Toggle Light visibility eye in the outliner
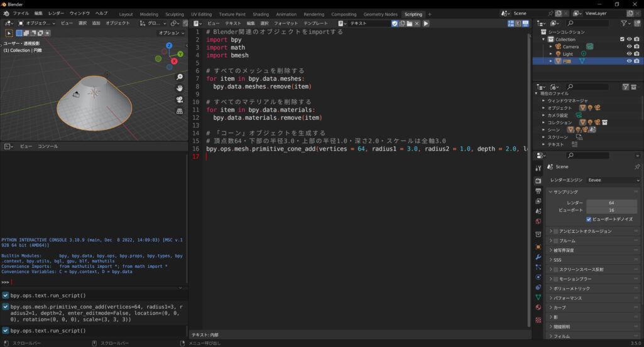The height and width of the screenshot is (347, 644). click(629, 54)
